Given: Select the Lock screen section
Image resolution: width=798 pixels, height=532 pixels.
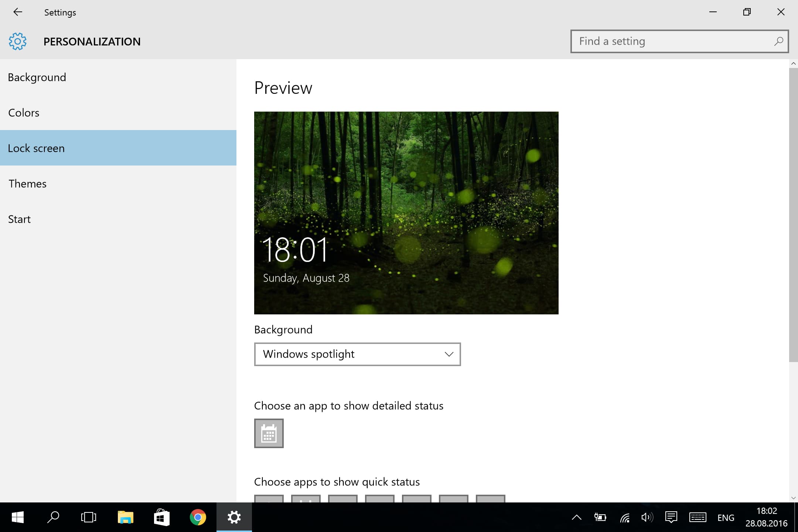Looking at the screenshot, I should (118, 148).
